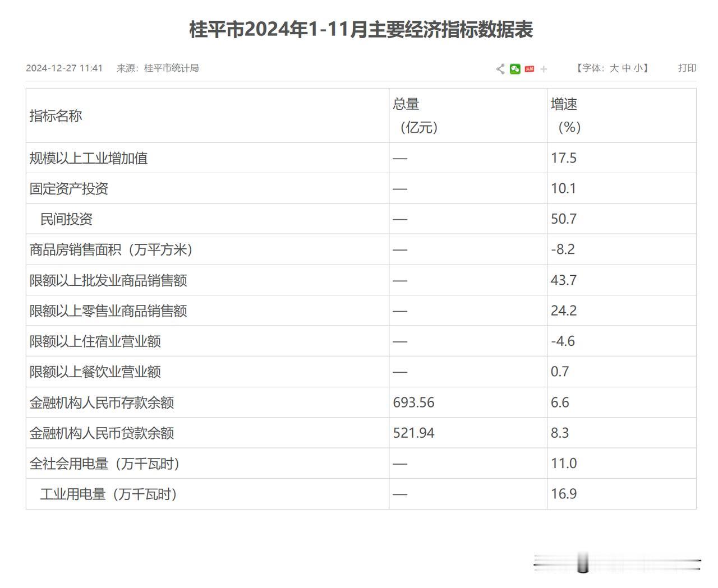
Task: Set font size to 大 (large)
Action: pos(614,68)
